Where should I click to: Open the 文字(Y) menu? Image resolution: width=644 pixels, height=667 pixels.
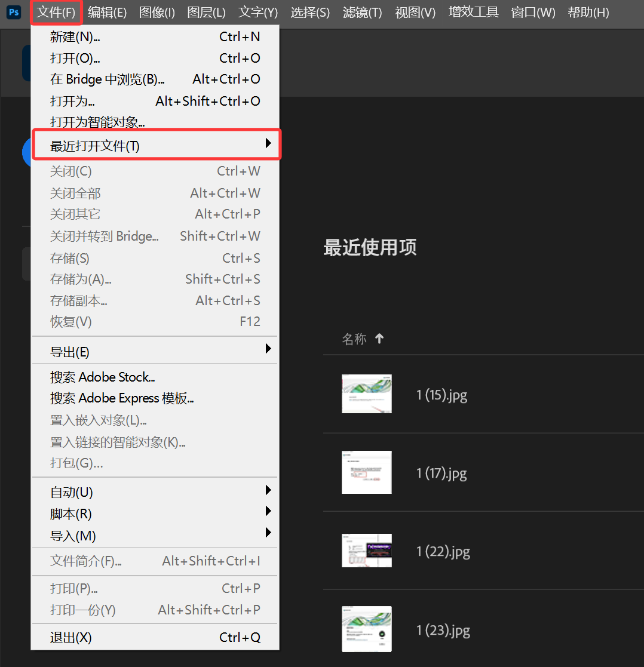(x=258, y=13)
